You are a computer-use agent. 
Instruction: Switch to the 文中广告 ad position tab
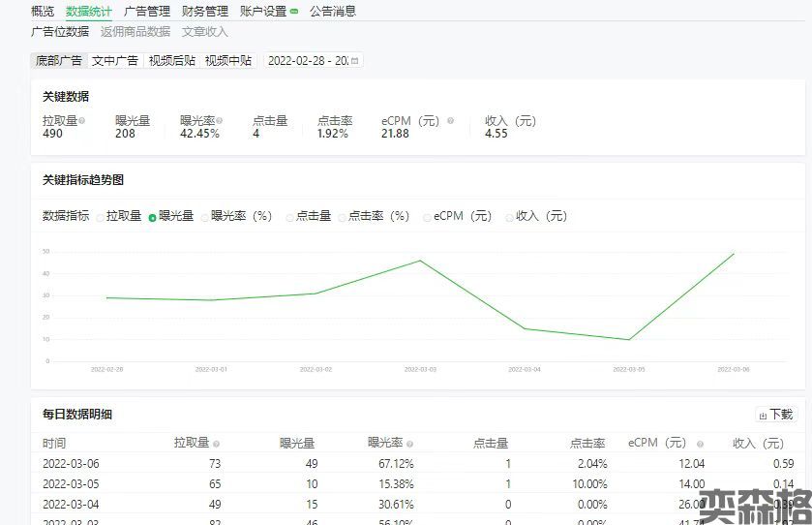(115, 61)
